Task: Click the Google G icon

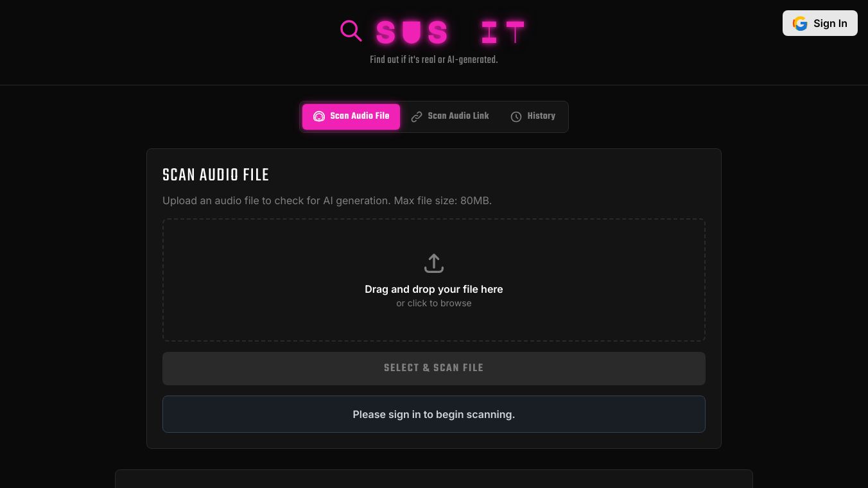Action: pyautogui.click(x=800, y=24)
